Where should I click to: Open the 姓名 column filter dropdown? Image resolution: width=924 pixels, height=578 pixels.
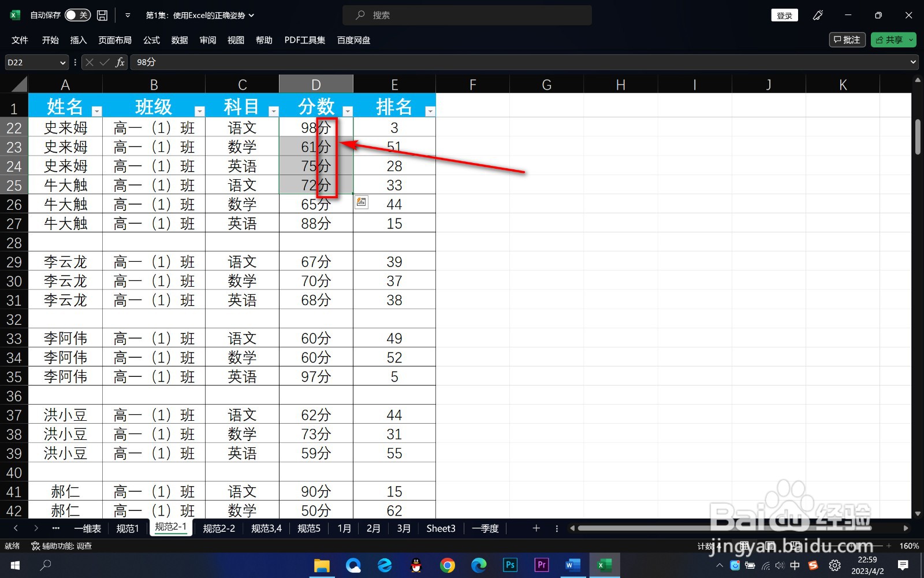96,111
